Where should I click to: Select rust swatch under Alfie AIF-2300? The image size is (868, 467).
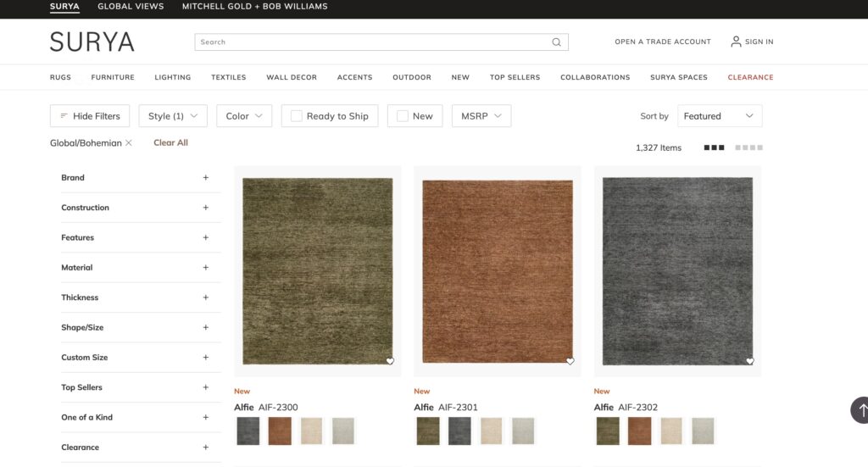280,431
